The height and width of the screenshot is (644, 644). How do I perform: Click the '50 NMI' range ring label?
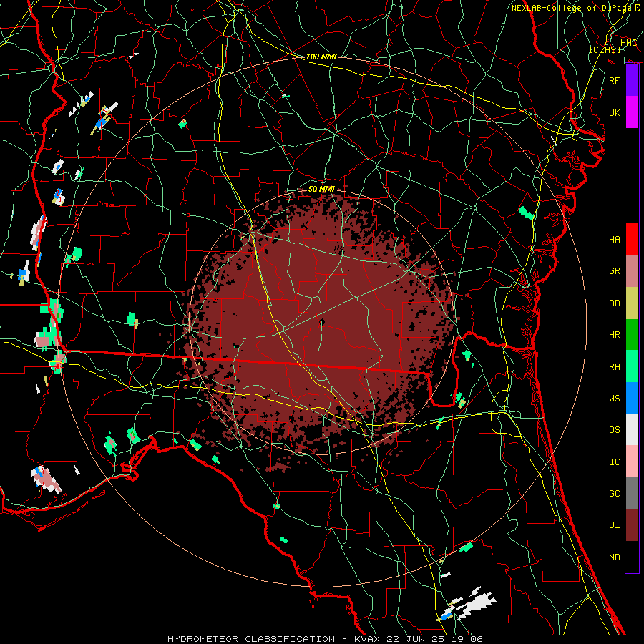pyautogui.click(x=321, y=189)
